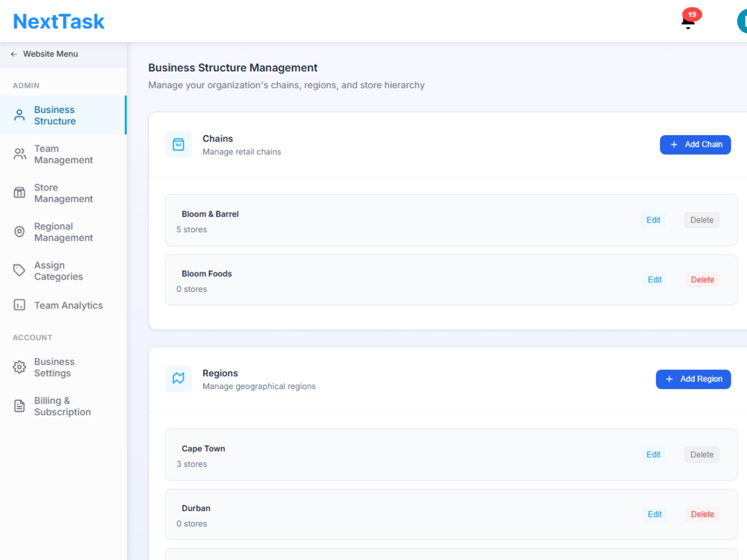Open the user avatar in the header
The height and width of the screenshot is (560, 747).
tap(742, 21)
